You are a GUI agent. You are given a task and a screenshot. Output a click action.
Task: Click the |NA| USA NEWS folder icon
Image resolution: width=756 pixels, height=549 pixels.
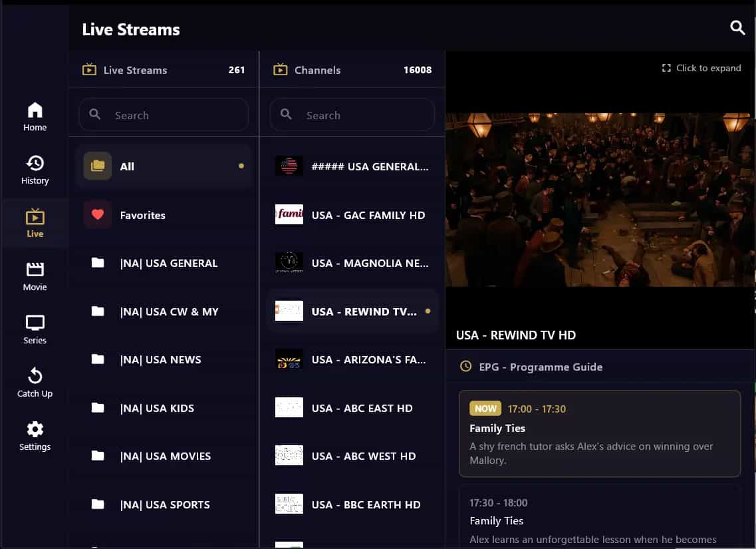[x=98, y=359]
